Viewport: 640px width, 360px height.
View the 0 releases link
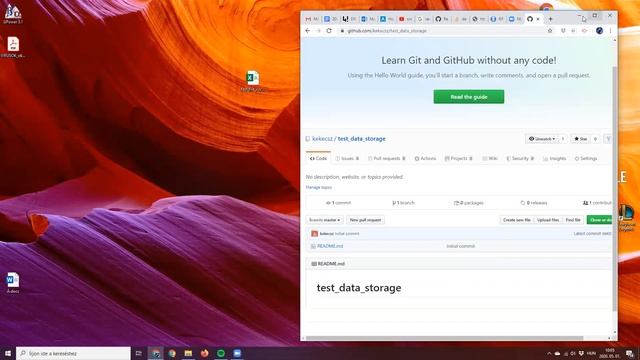(x=534, y=203)
